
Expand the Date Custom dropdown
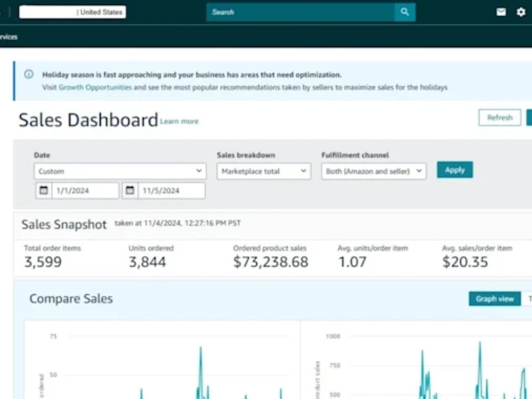click(x=120, y=171)
